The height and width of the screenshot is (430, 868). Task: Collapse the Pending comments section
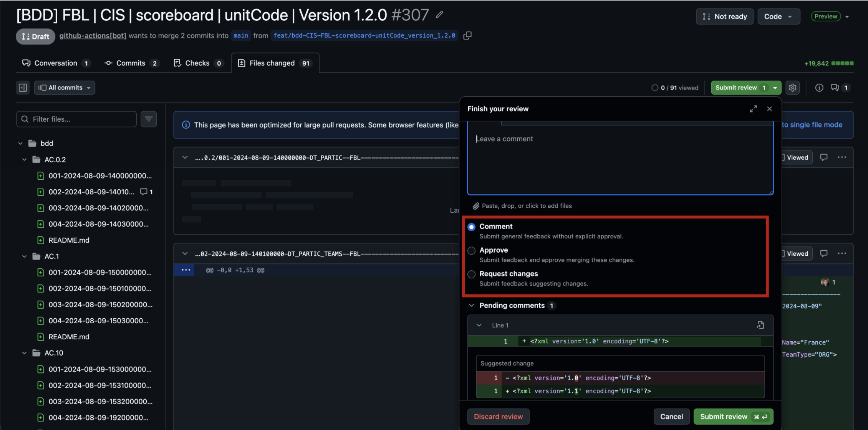click(x=471, y=305)
